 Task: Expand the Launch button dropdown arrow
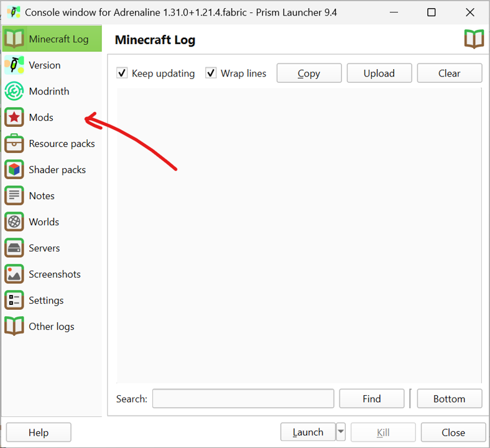pyautogui.click(x=341, y=432)
